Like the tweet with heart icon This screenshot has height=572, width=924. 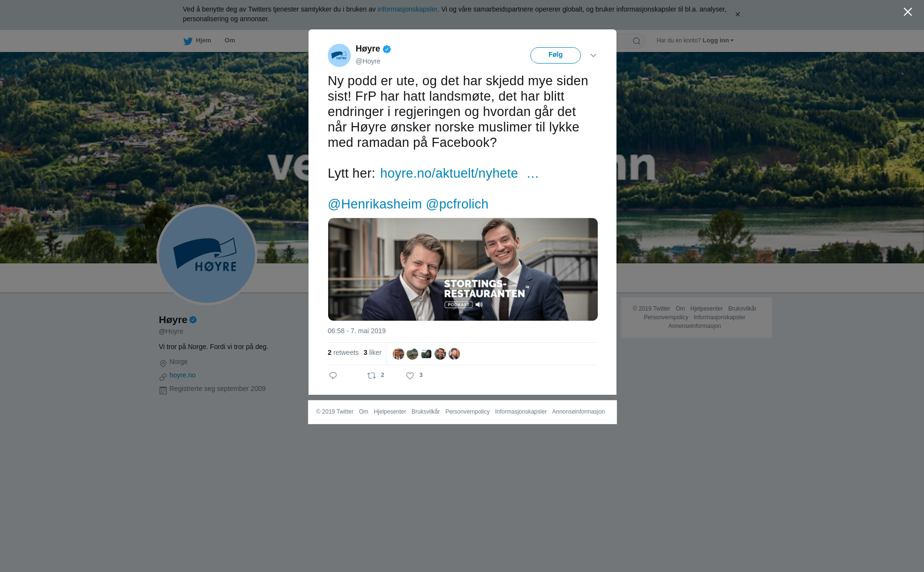click(410, 376)
